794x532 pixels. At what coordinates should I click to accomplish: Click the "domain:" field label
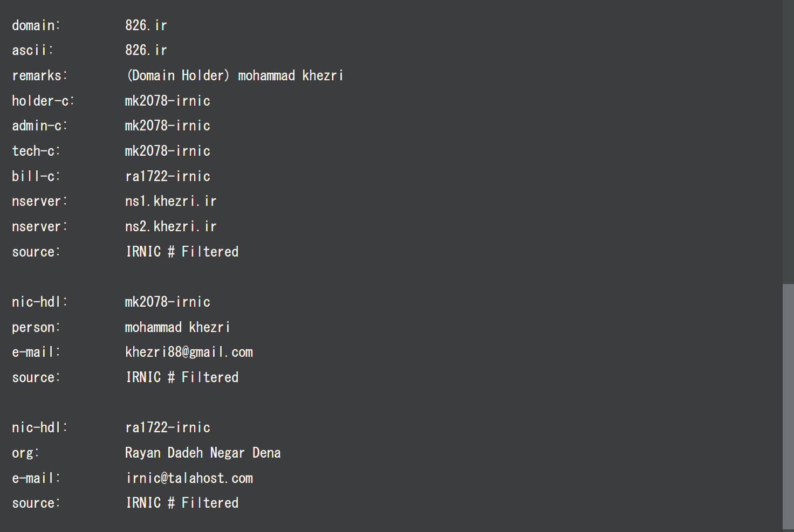[36, 25]
